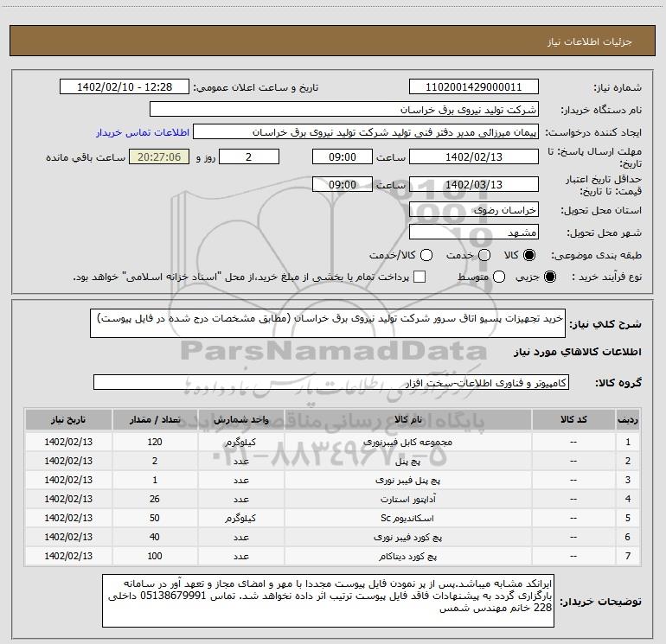This screenshot has height=644, width=666.
Task: Click item name اسکاندیوم Sc
Action: (x=407, y=518)
